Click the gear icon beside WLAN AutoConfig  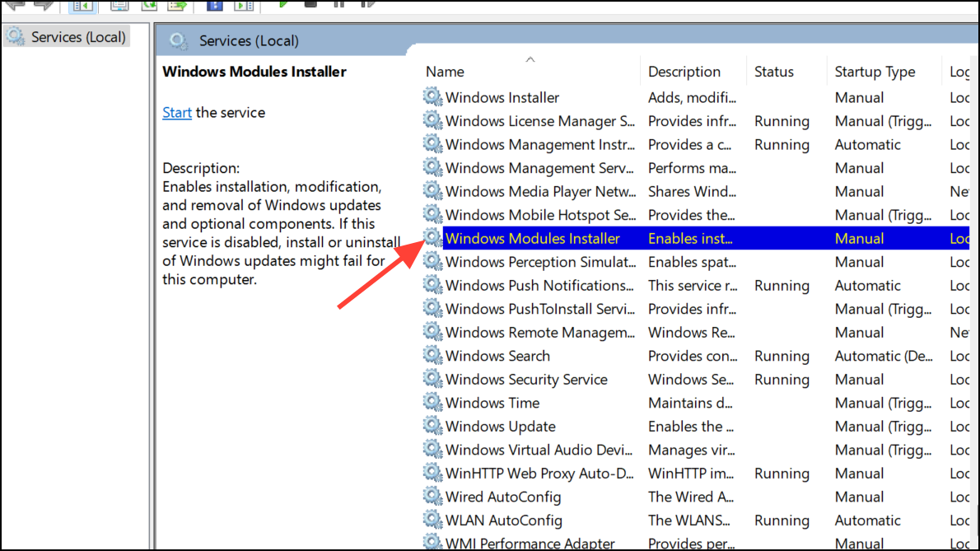[x=432, y=520]
